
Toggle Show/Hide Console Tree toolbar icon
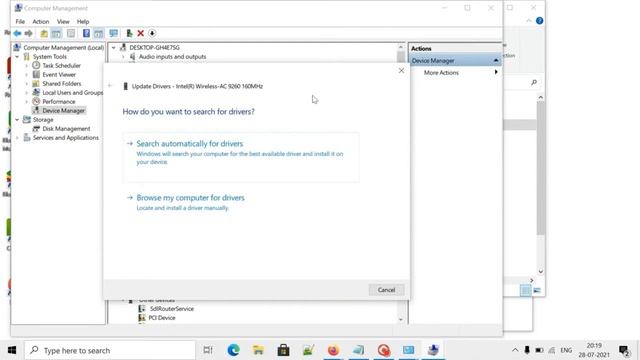click(x=56, y=33)
